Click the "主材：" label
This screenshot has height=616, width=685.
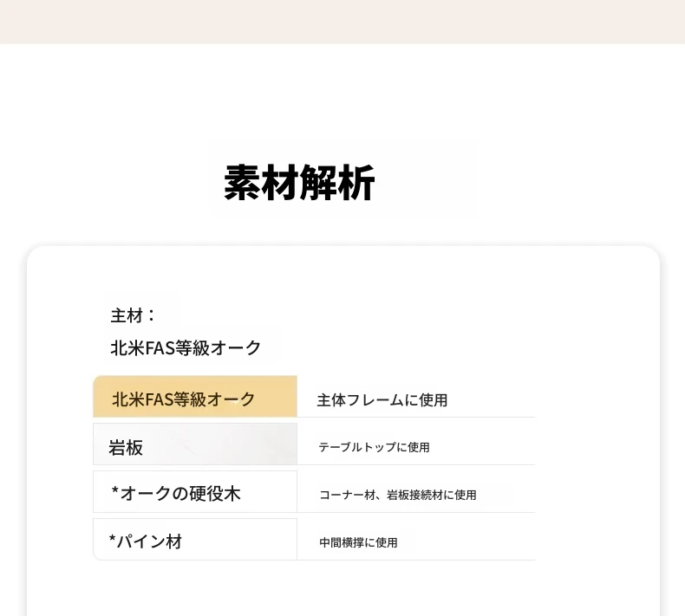click(134, 315)
